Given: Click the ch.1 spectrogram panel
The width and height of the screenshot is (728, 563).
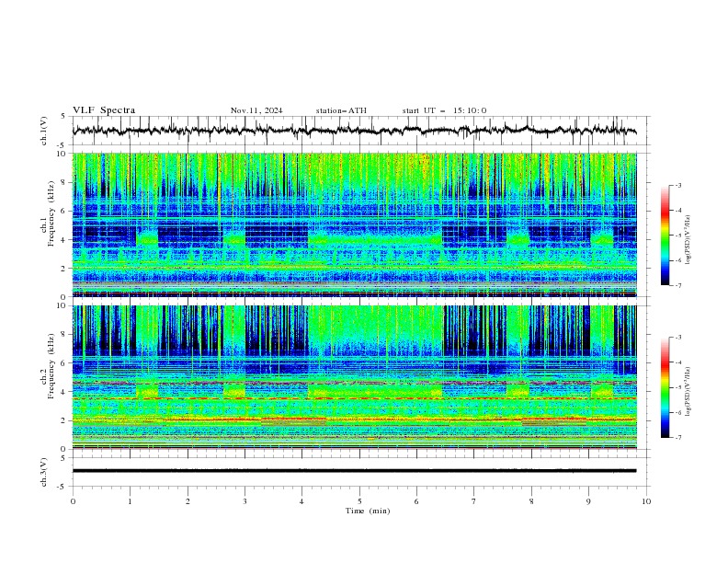Looking at the screenshot, I should [355, 224].
